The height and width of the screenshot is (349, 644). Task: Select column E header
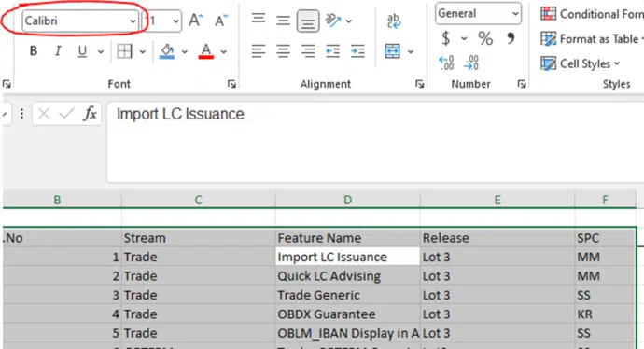pyautogui.click(x=497, y=200)
